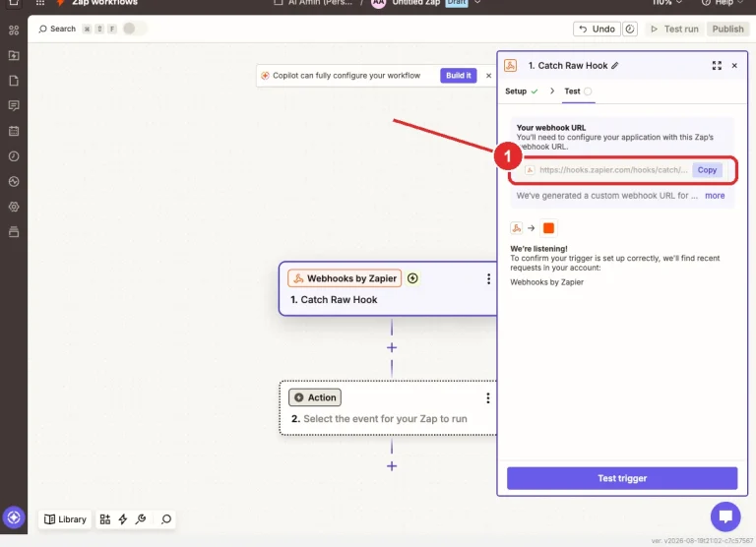Open the Help dropdown menu
Viewport: 756px width, 547px height.
pos(723,2)
